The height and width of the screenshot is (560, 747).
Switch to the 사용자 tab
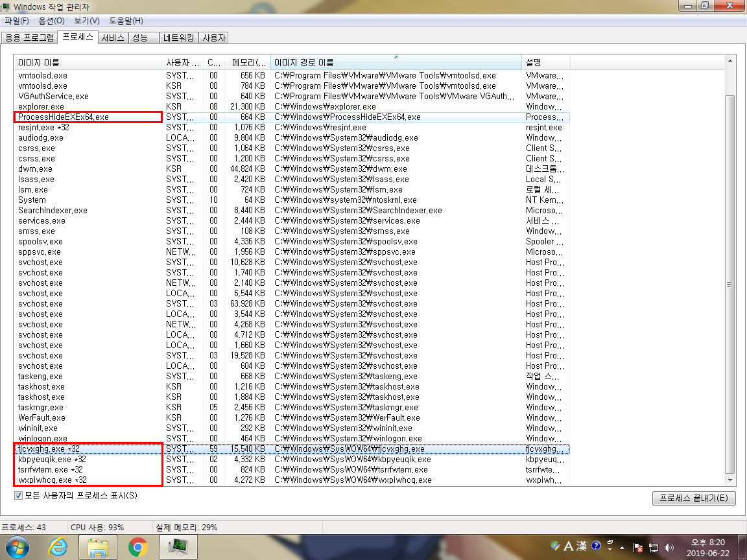(x=214, y=38)
